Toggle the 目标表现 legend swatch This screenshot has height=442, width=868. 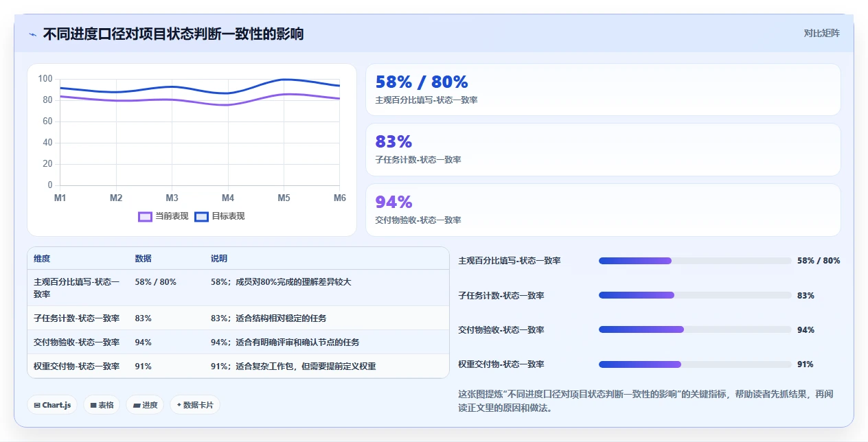201,216
